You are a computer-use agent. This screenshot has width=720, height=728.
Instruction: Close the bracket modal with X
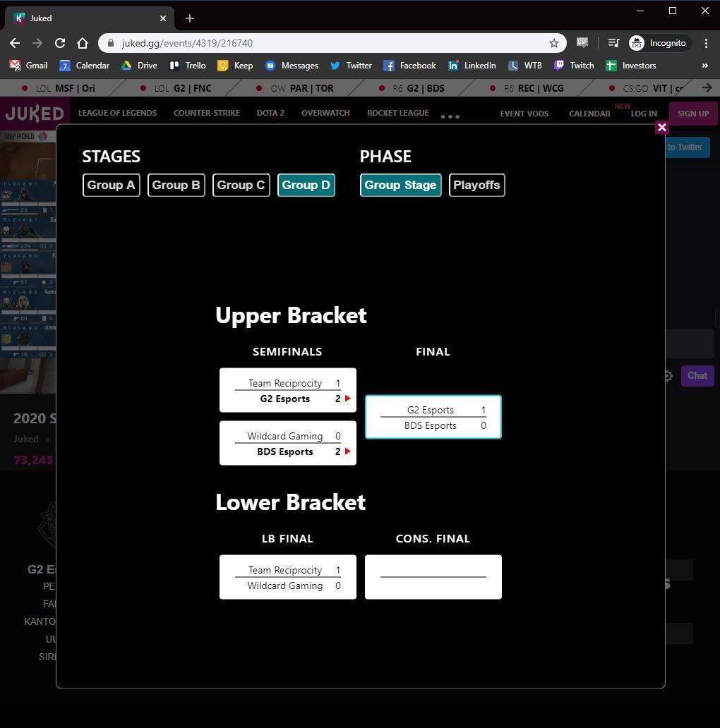[x=662, y=127]
